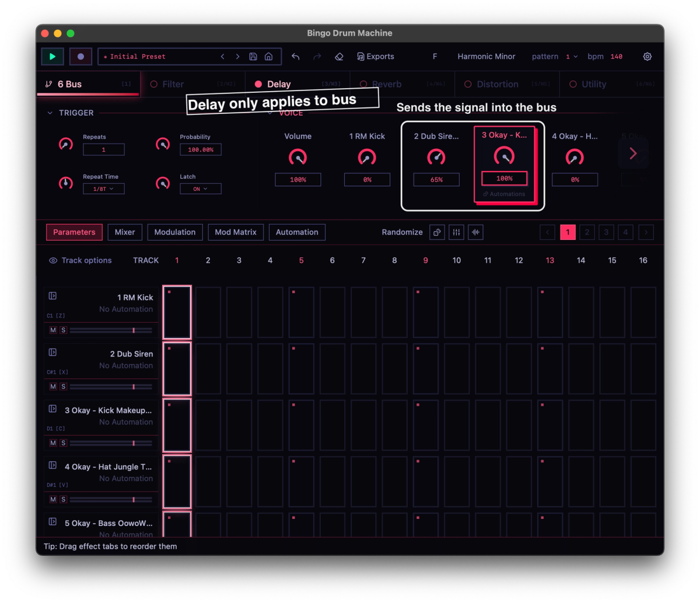Viewport: 700px width, 603px height.
Task: Click the Volume knob in the voice section
Action: [x=298, y=157]
